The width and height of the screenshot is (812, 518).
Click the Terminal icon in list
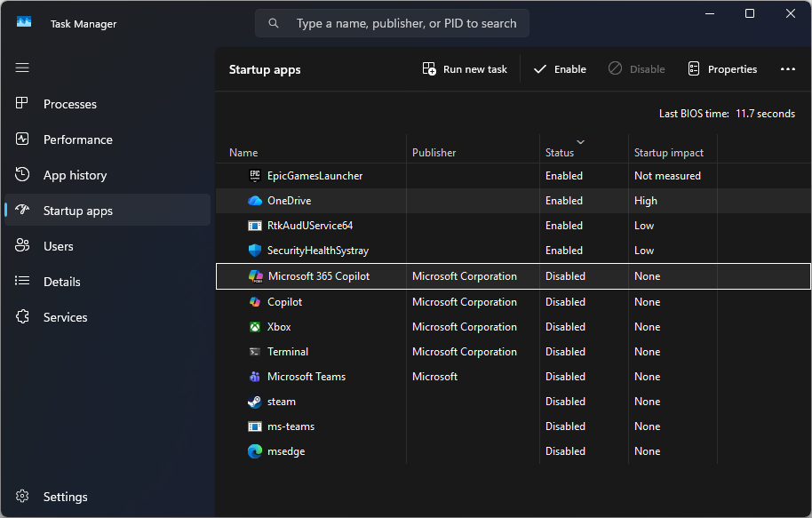255,352
